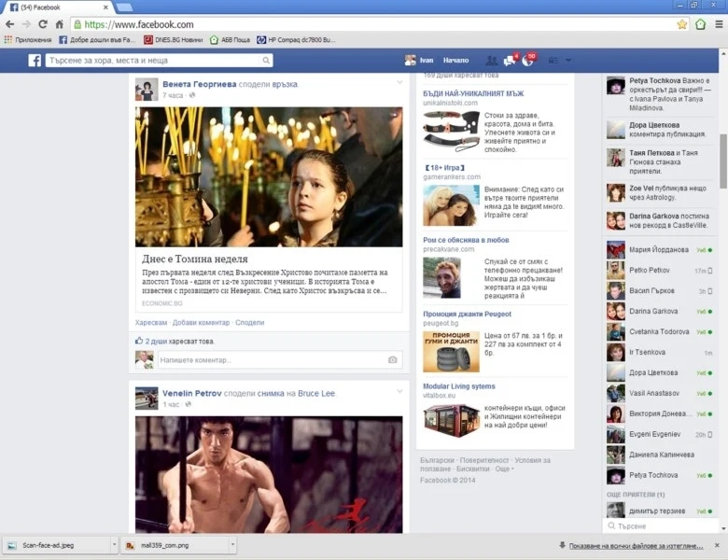Click the Chrome forward arrow
This screenshot has height=560, width=728.
click(x=26, y=24)
